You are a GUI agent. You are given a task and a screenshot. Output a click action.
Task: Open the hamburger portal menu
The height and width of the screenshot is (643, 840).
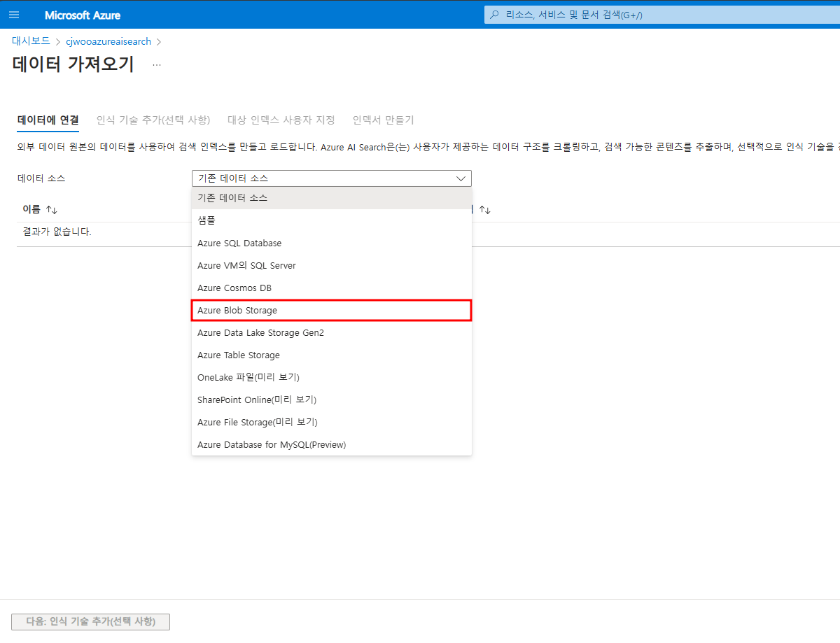click(x=14, y=15)
